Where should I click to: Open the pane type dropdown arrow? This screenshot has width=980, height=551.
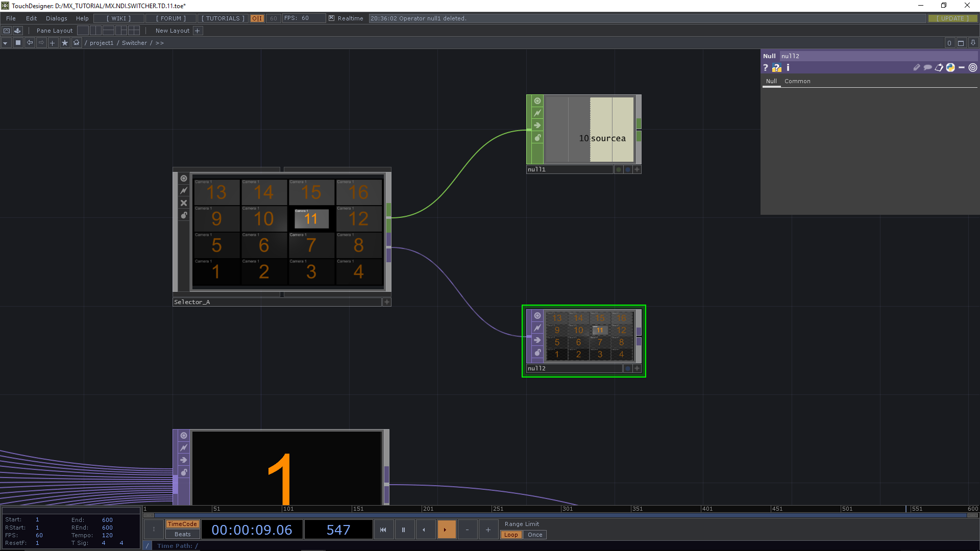click(x=5, y=43)
